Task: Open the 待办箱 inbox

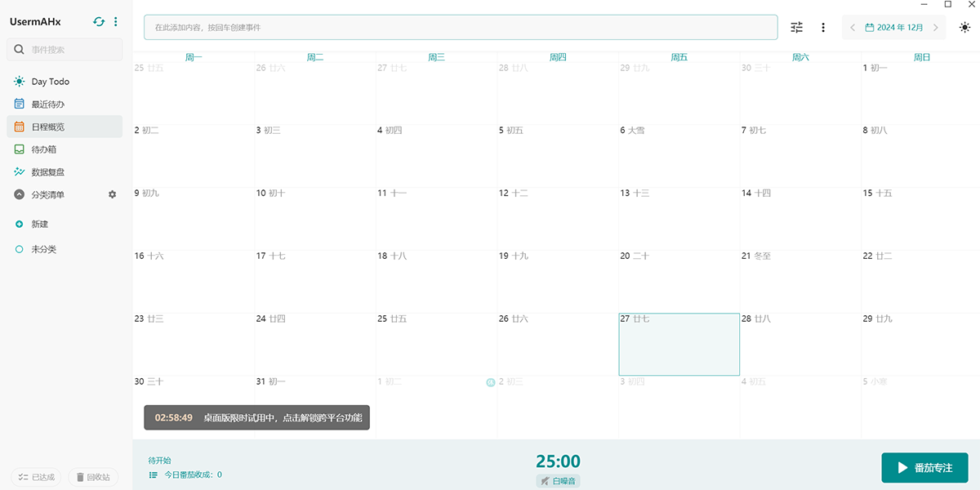Action: pyautogui.click(x=43, y=149)
